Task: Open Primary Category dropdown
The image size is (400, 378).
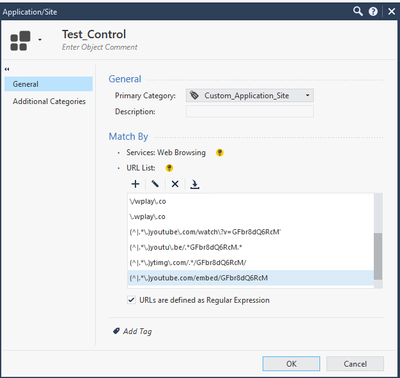Action: tap(250, 96)
